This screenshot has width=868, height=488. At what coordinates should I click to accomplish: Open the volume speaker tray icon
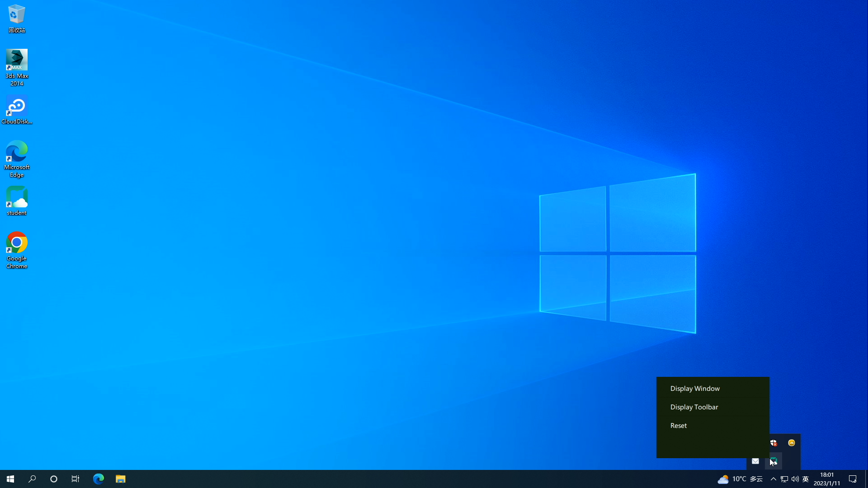[795, 479]
